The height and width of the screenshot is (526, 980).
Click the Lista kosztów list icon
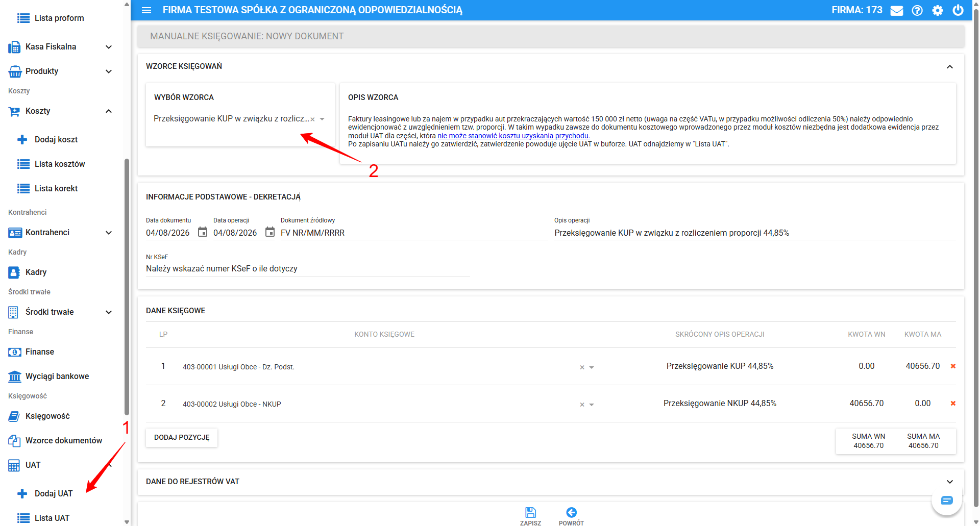23,164
